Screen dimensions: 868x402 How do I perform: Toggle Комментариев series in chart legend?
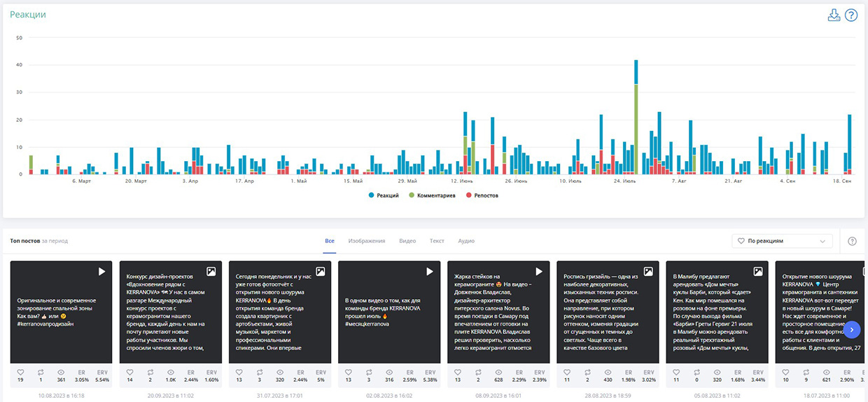click(x=432, y=195)
